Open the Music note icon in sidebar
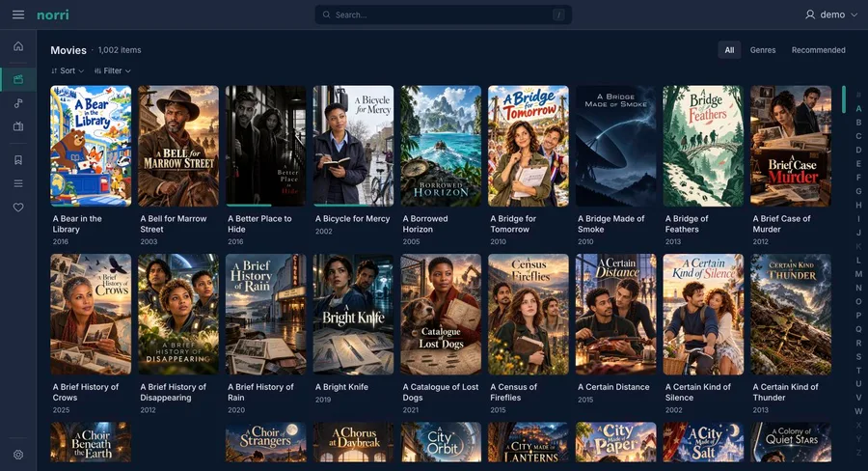The image size is (868, 471). pyautogui.click(x=18, y=103)
